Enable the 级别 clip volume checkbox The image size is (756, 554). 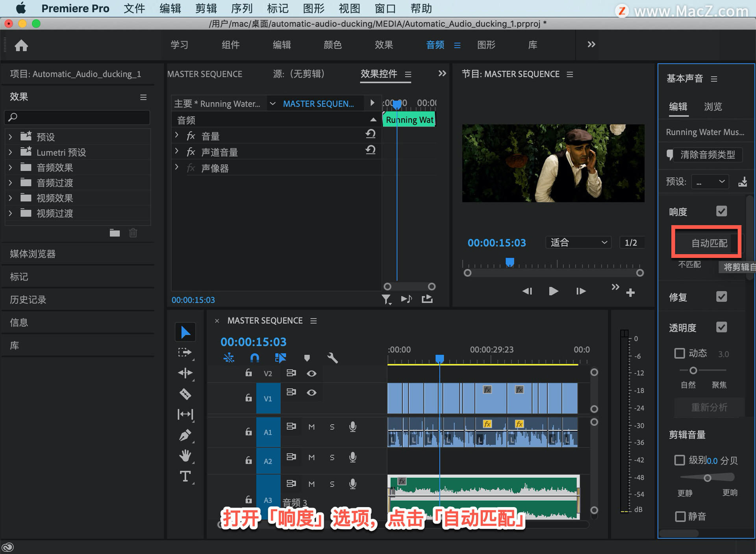680,460
